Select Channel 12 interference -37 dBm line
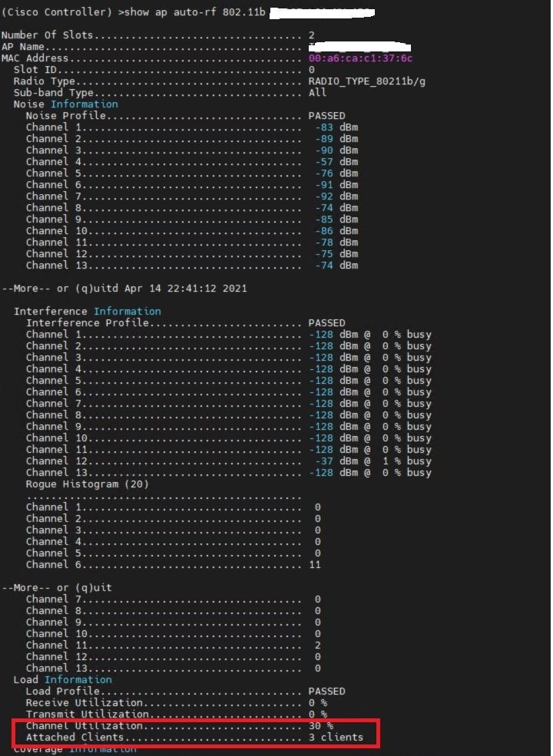Viewport: 553px width, 756px height. (229, 461)
